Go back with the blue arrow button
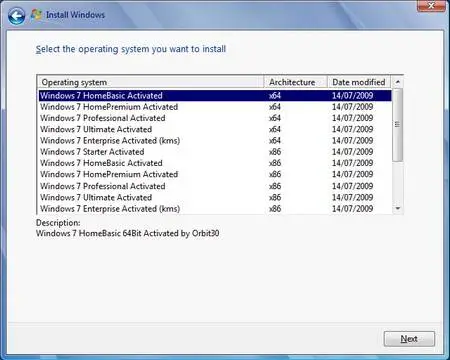The image size is (450, 360). point(16,16)
